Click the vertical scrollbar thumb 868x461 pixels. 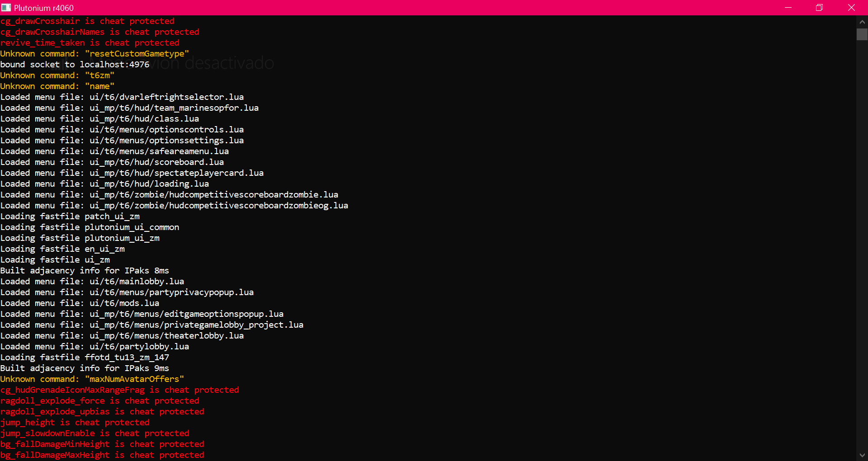click(x=862, y=34)
